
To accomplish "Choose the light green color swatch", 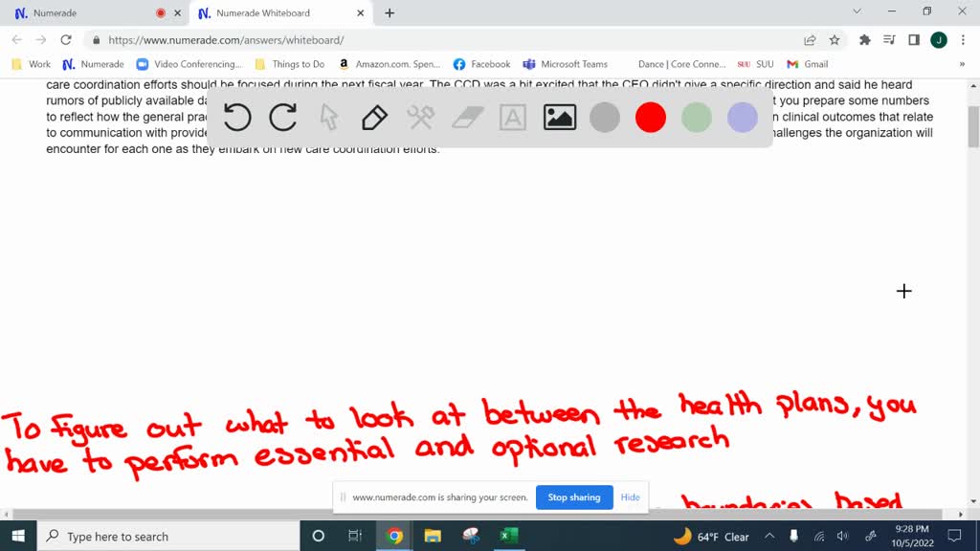I will [697, 118].
